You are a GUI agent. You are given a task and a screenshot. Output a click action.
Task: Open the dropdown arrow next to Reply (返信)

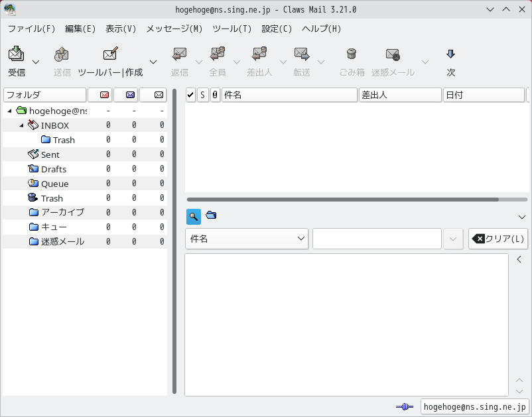coord(199,62)
